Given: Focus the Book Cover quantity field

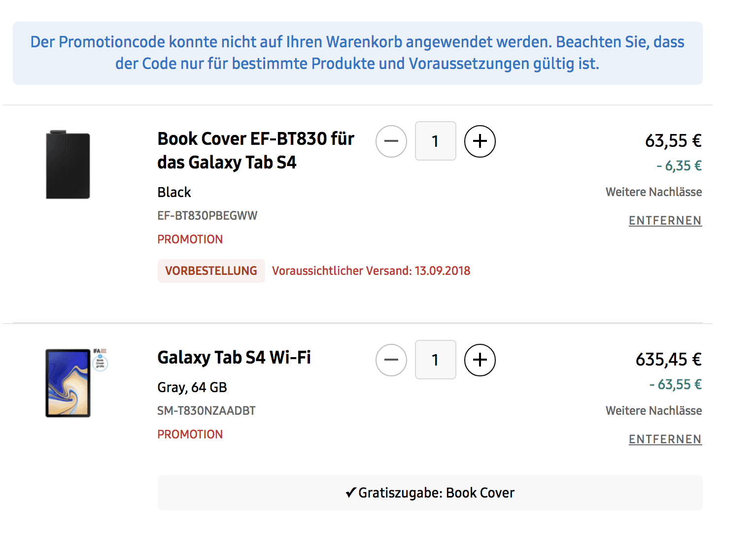Looking at the screenshot, I should (x=436, y=141).
